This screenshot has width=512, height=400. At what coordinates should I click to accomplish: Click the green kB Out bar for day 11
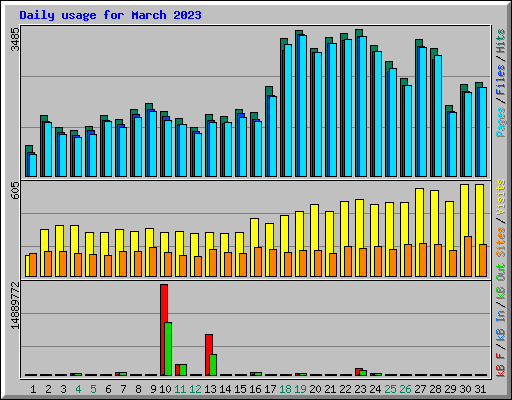pyautogui.click(x=183, y=370)
